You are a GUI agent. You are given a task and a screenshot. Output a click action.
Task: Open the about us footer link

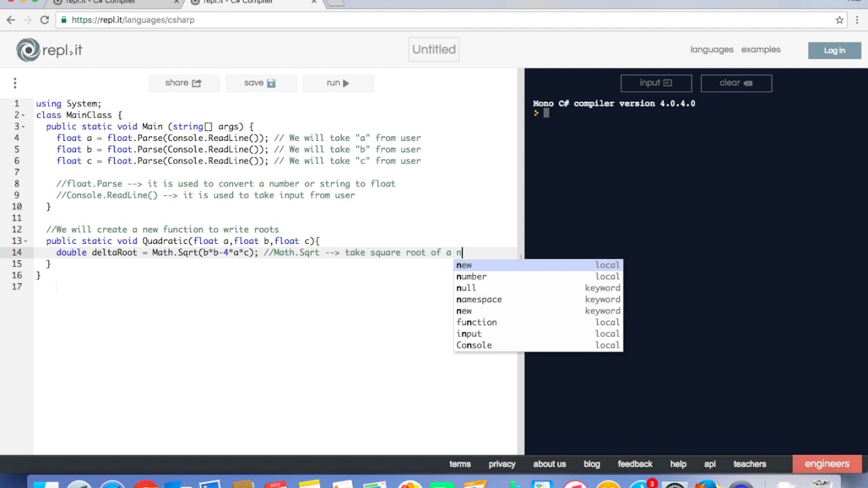point(549,464)
